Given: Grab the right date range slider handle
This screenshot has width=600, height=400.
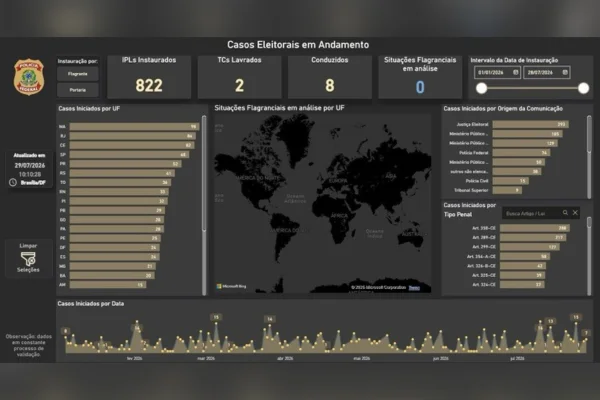Looking at the screenshot, I should click(584, 88).
